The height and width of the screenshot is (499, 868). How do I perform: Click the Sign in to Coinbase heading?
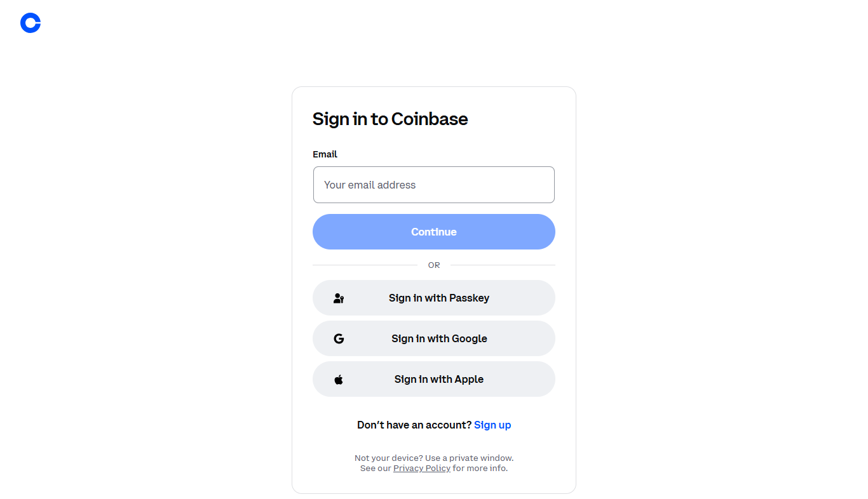click(x=390, y=119)
